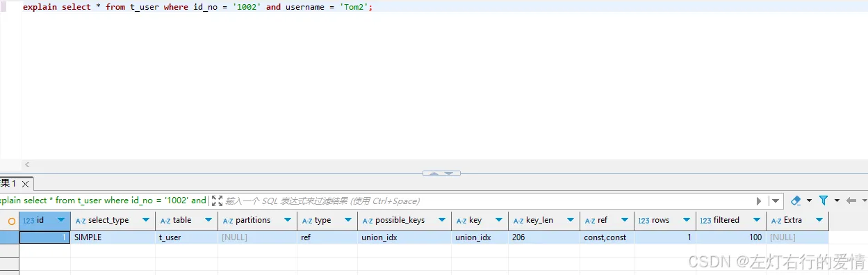
Task: Open the ref column filter dropdown
Action: [x=625, y=220]
